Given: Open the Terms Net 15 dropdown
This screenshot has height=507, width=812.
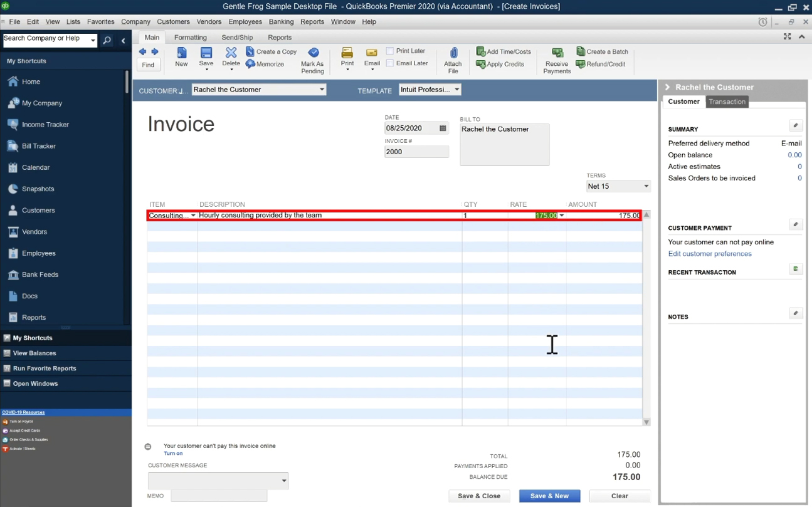Looking at the screenshot, I should point(646,186).
